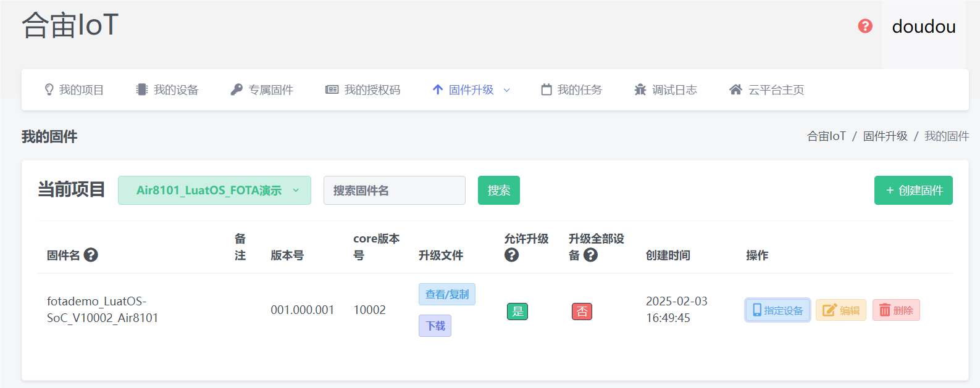Viewport: 980px width, 388px height.
Task: Click help icon next to 升级全部设备 header
Action: click(590, 255)
